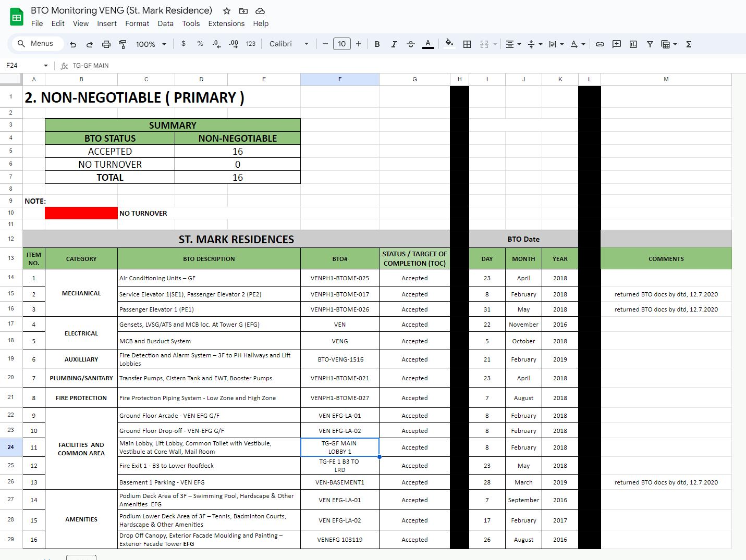This screenshot has width=746, height=560.
Task: Toggle strikethrough formatting
Action: click(x=411, y=44)
